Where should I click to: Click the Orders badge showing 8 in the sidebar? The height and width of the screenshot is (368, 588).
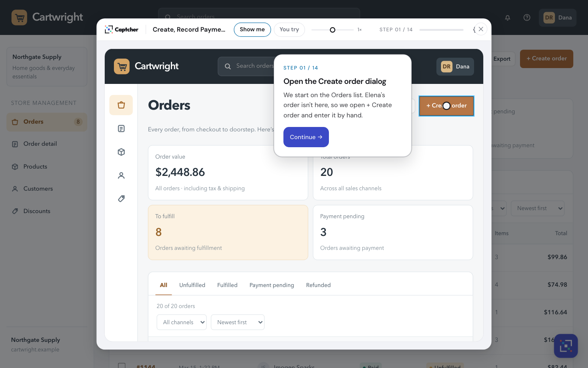pyautogui.click(x=78, y=122)
